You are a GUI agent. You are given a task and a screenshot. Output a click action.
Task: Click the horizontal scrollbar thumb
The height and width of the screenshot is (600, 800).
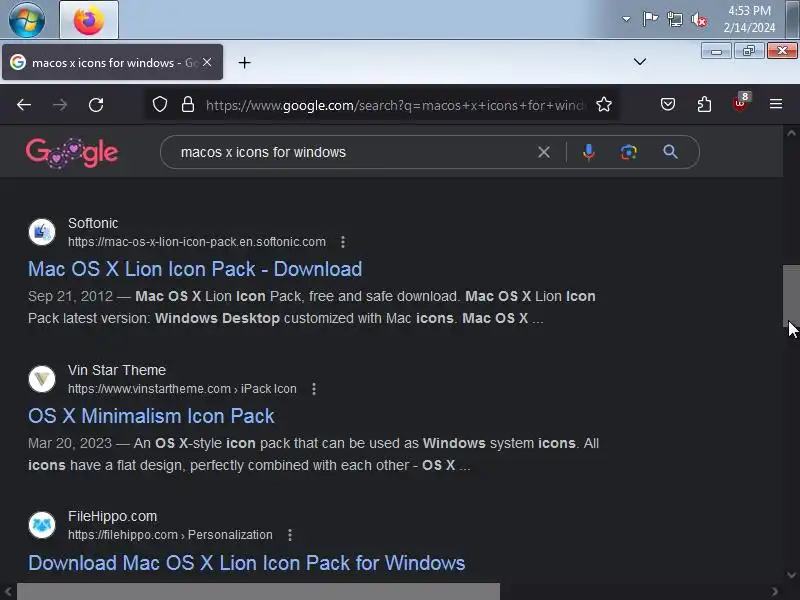point(258,592)
